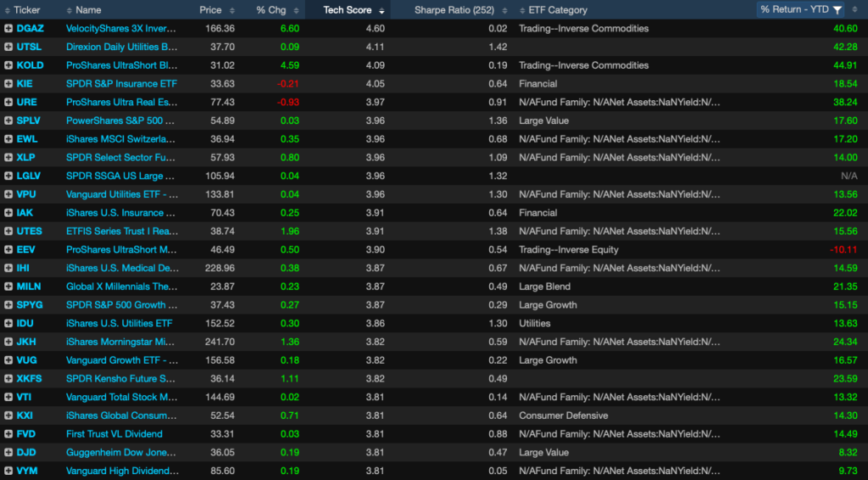
Task: Select the 228.96 price value
Action: (220, 269)
